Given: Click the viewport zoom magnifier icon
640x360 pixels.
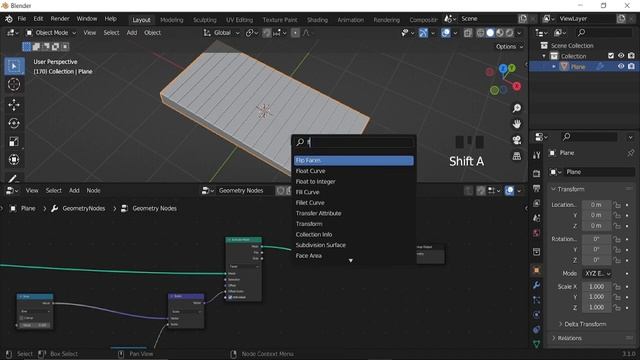Looking at the screenshot, I should point(517,108).
